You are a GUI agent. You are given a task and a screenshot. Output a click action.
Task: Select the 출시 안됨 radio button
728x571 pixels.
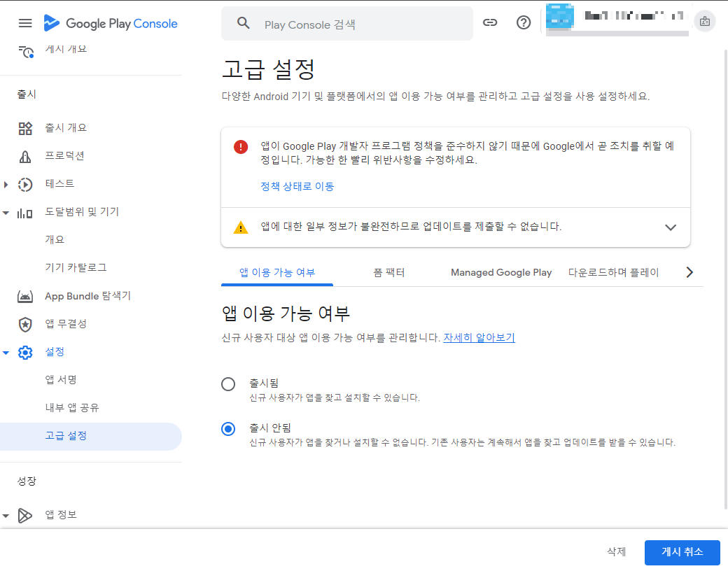[228, 428]
